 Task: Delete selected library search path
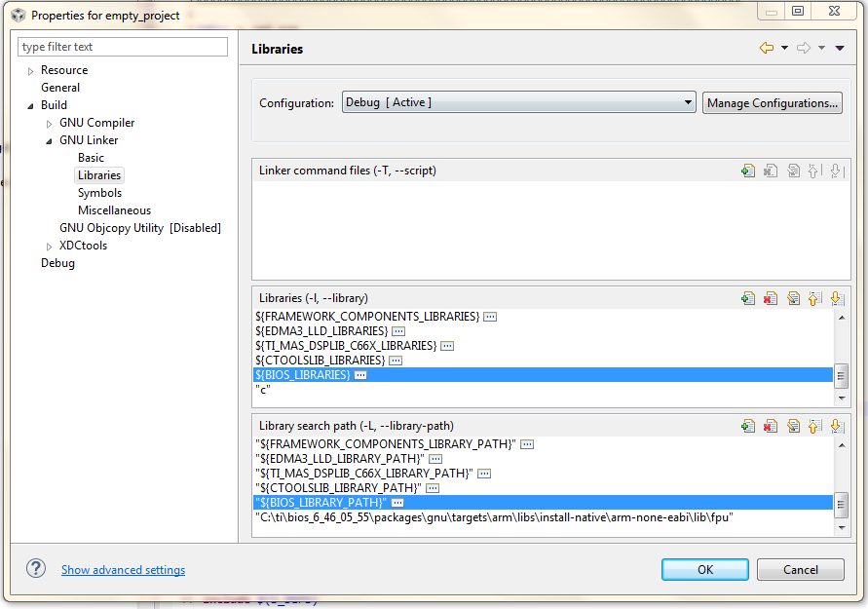[771, 426]
